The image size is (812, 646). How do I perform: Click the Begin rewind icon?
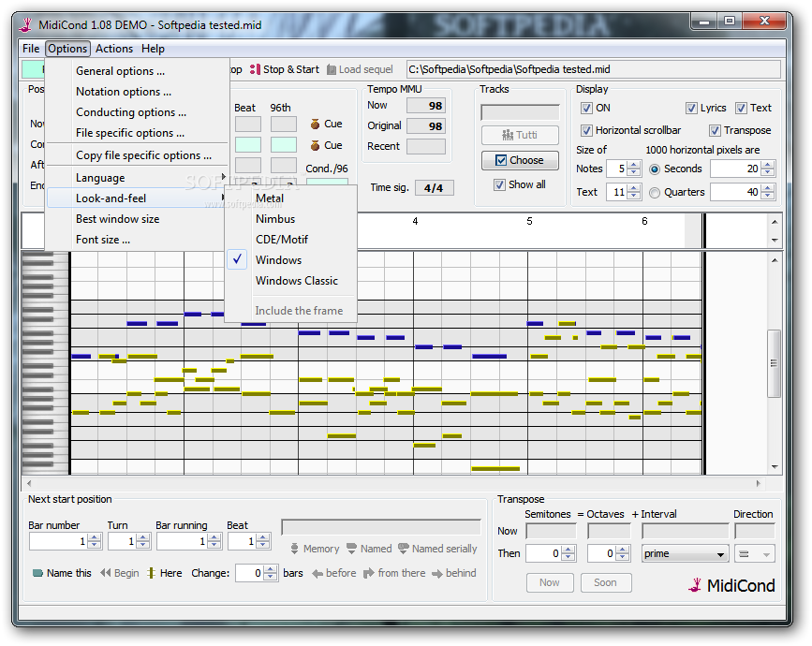(x=106, y=573)
